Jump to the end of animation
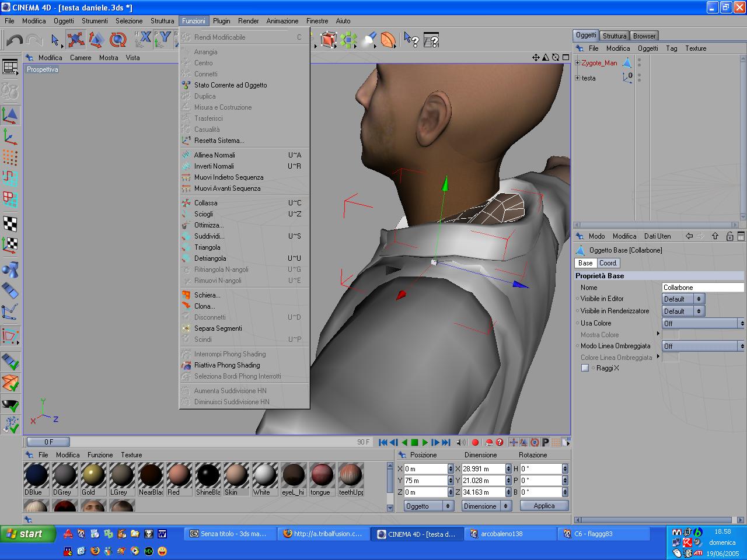The width and height of the screenshot is (747, 560). tap(446, 442)
